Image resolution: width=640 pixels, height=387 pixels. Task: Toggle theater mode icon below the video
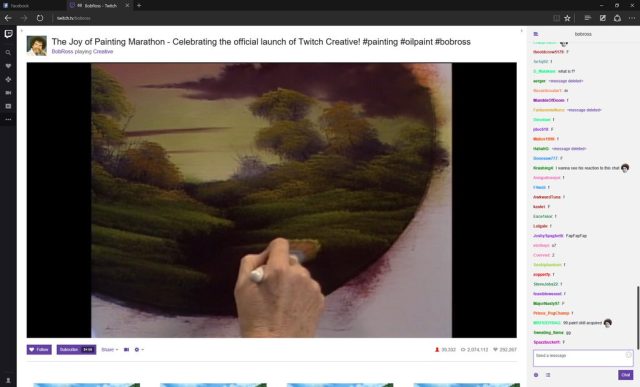coord(127,349)
